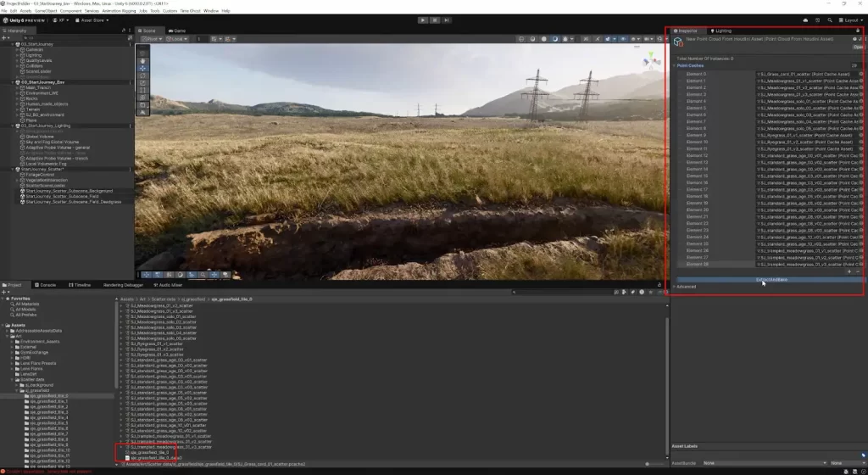Click the ExtractAndBake button

point(771,279)
